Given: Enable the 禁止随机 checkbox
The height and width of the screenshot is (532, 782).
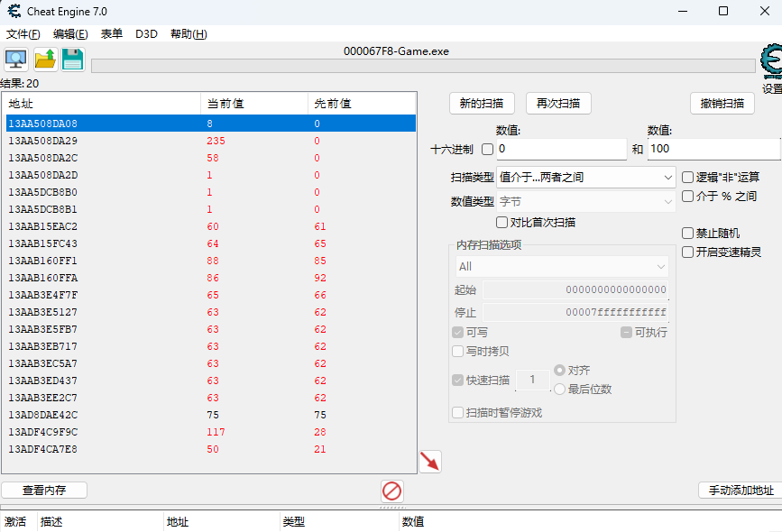Looking at the screenshot, I should [687, 233].
